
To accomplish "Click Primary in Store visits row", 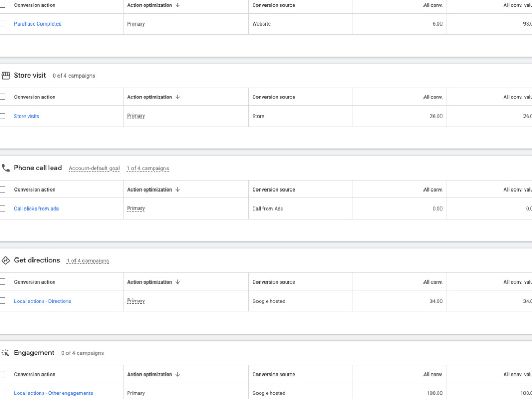I will point(136,116).
